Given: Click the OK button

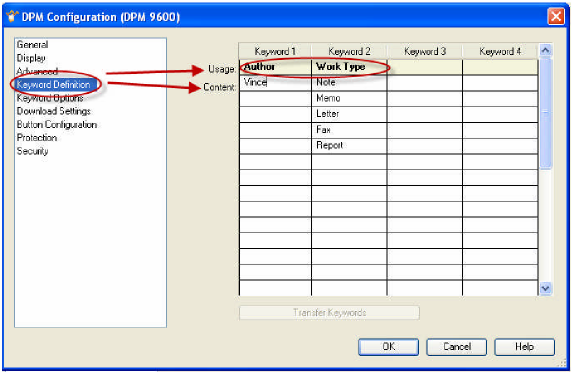Looking at the screenshot, I should pyautogui.click(x=389, y=346).
